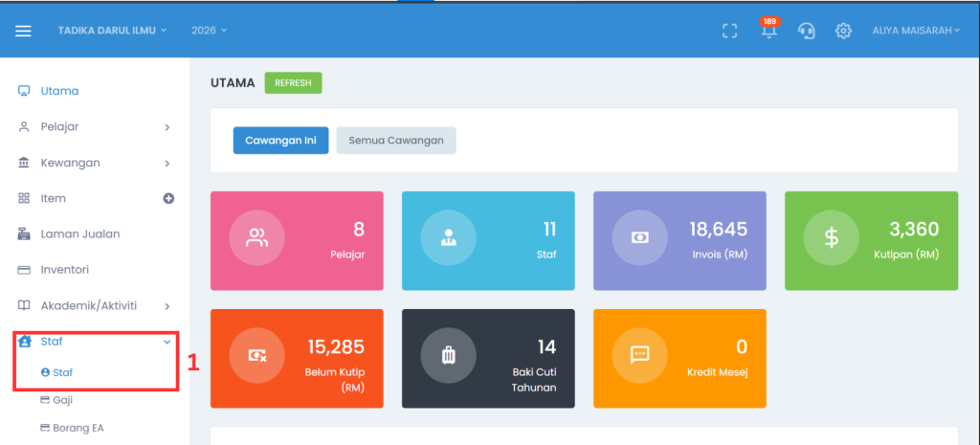This screenshot has width=980, height=445.
Task: Switch to Semua Cawangan view
Action: [x=396, y=141]
